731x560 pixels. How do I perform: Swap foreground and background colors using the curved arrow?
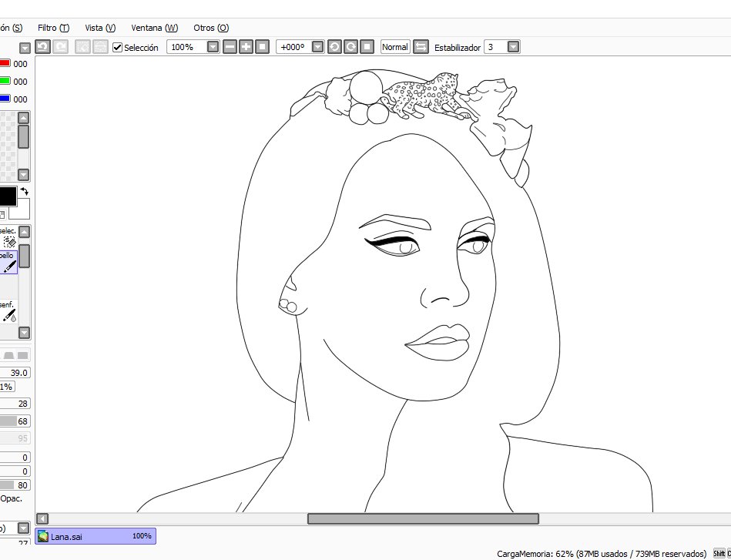[x=24, y=191]
